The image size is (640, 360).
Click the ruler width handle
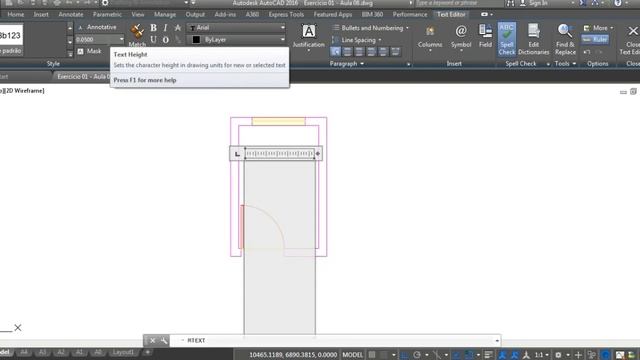click(318, 153)
